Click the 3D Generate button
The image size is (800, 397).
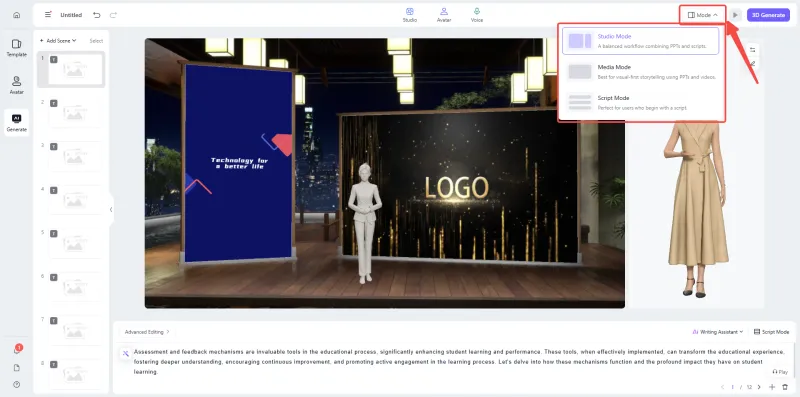(x=768, y=15)
